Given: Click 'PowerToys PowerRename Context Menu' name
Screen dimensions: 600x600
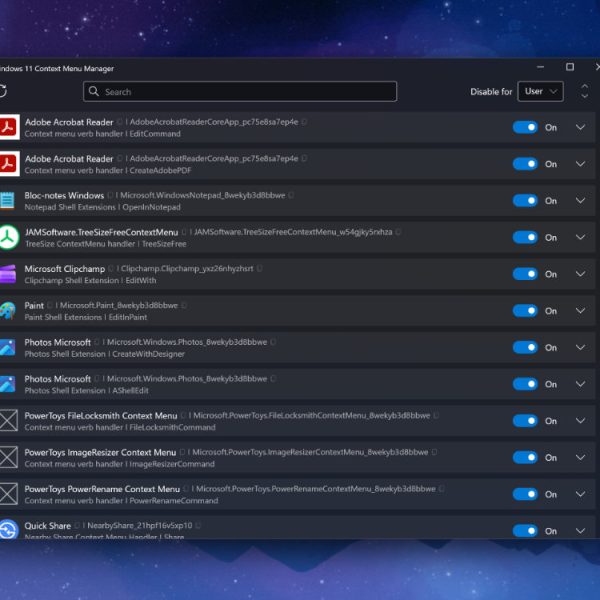Looking at the screenshot, I should pyautogui.click(x=102, y=489).
